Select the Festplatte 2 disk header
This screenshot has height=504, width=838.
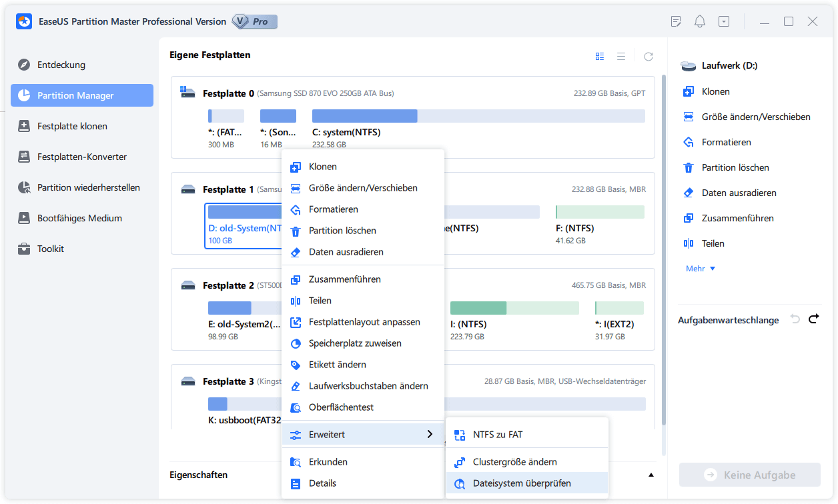pos(227,285)
